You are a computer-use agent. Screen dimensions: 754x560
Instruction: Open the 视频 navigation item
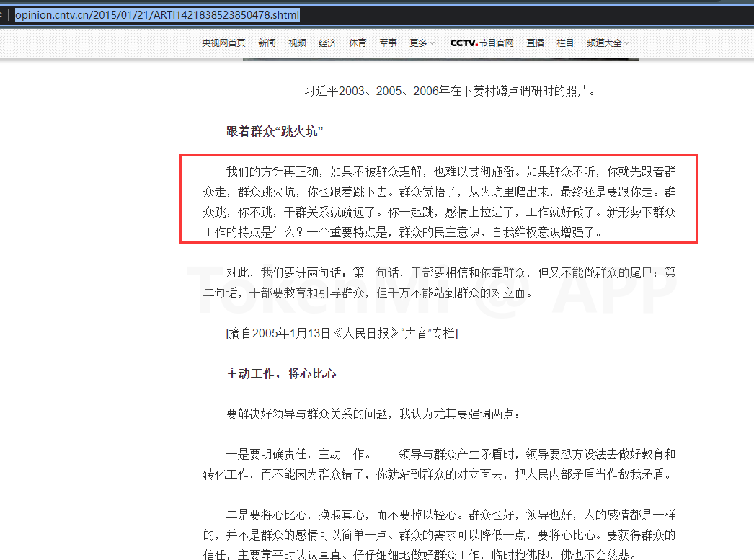(x=297, y=43)
